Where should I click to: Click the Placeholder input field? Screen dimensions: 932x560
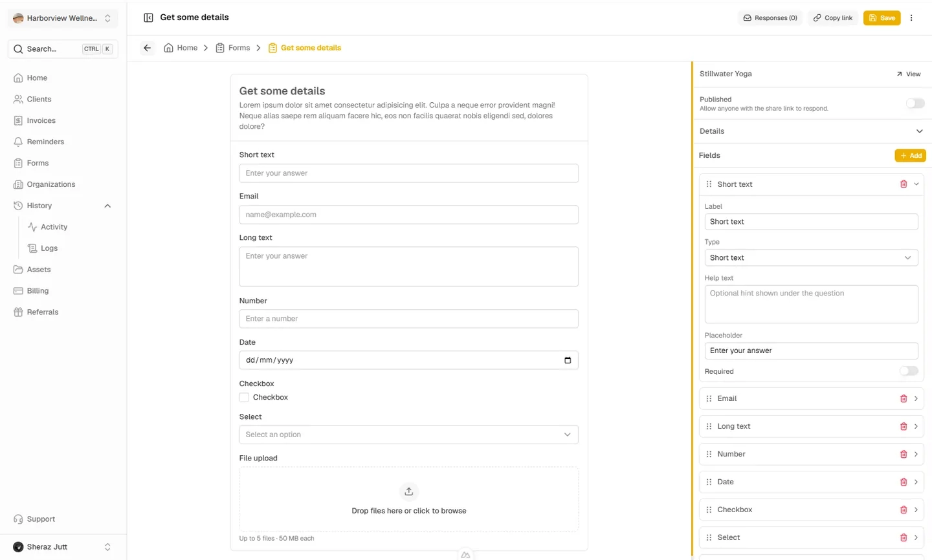pyautogui.click(x=811, y=350)
